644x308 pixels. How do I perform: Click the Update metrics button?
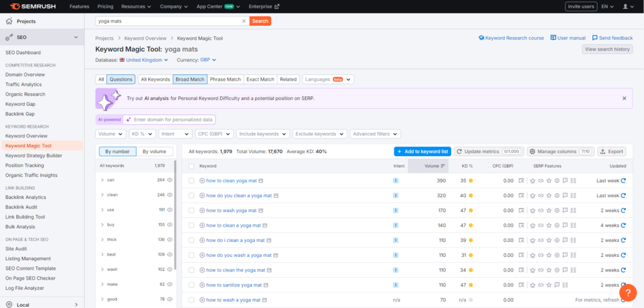click(489, 152)
